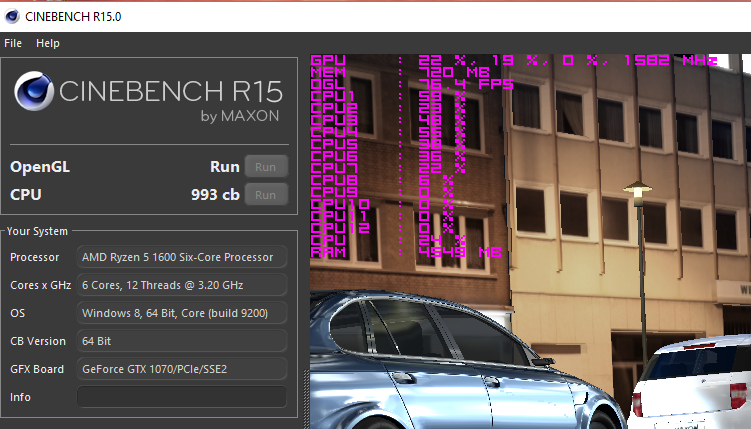Screen dimensions: 751x429
Task: Click the Cinebench R15 sphere logo
Action: (x=34, y=91)
